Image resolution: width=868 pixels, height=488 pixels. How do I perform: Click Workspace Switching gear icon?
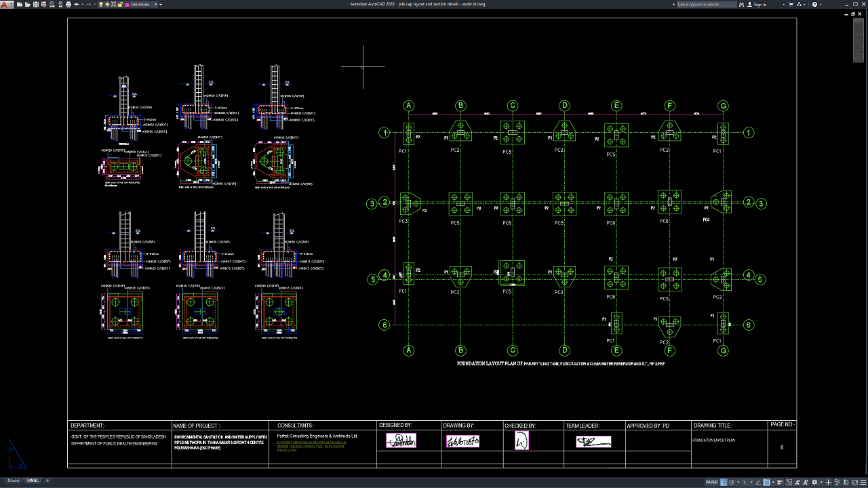pos(814,483)
